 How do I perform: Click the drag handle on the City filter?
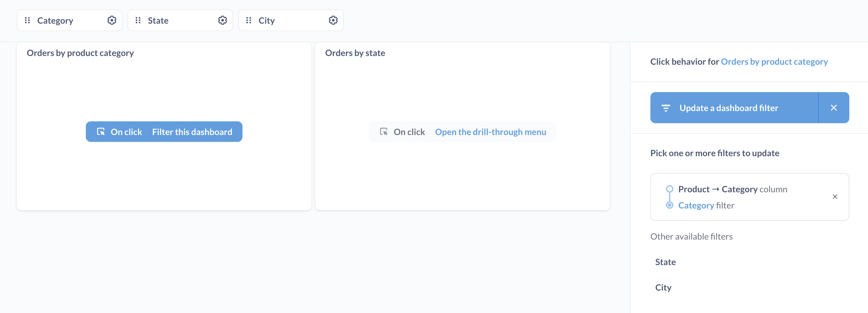coord(249,20)
